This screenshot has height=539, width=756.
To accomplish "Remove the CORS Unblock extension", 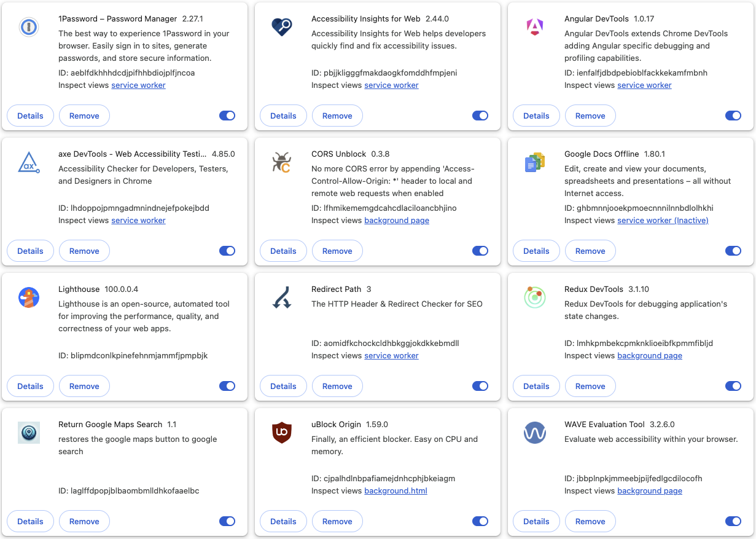I will (337, 251).
